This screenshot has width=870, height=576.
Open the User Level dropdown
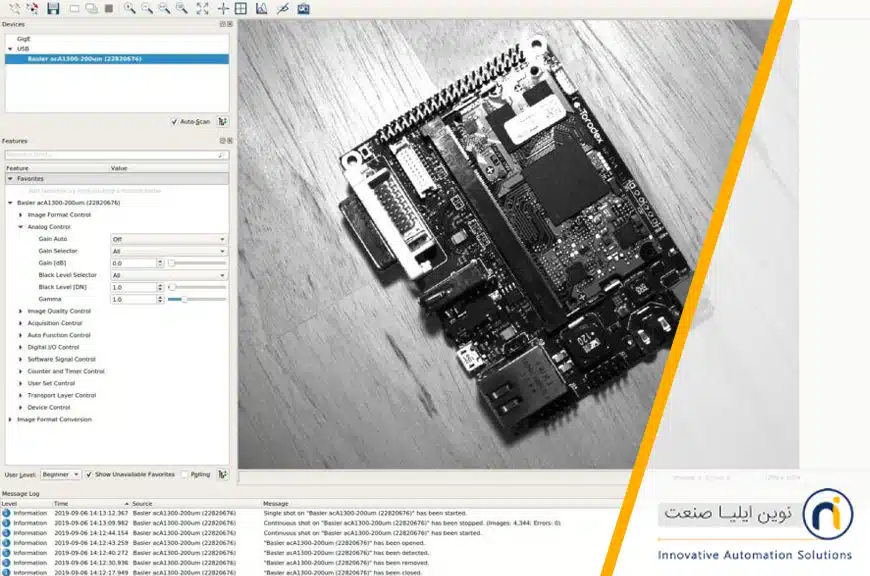60,474
